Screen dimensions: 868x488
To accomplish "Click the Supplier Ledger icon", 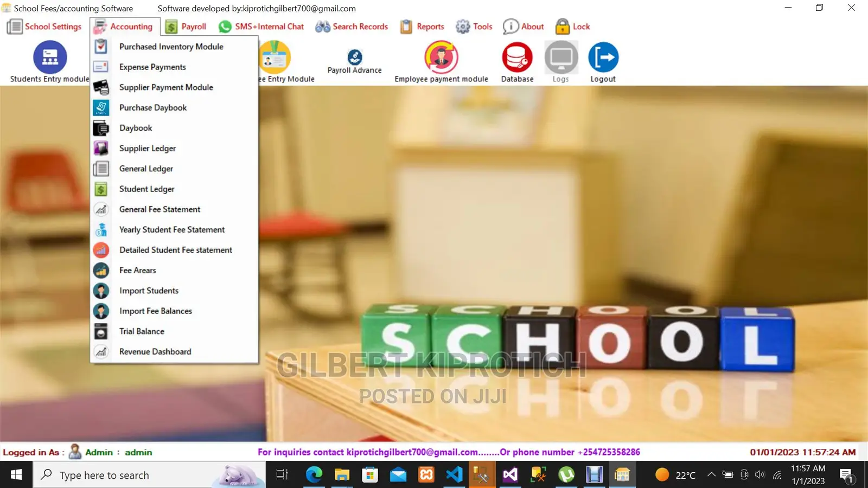I will (x=101, y=148).
